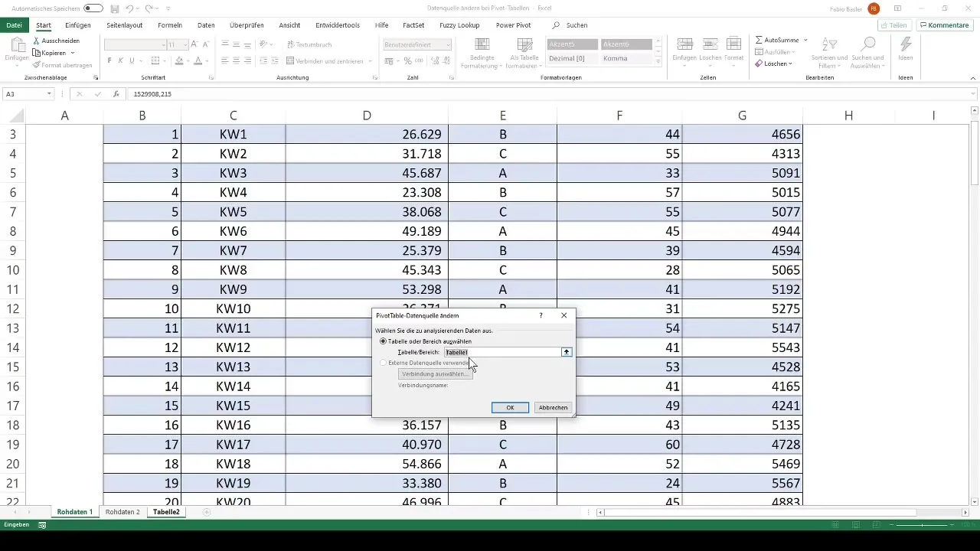Switch to the Tabelle2 sheet tab

166,511
